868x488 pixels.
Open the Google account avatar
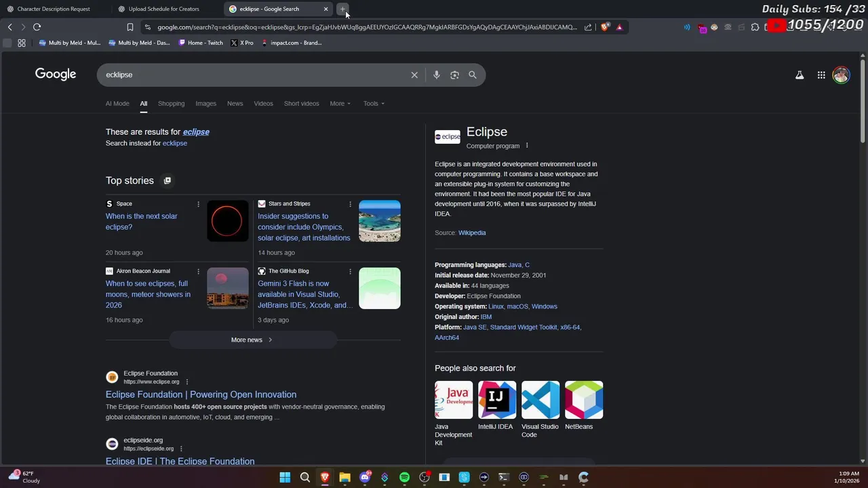841,75
